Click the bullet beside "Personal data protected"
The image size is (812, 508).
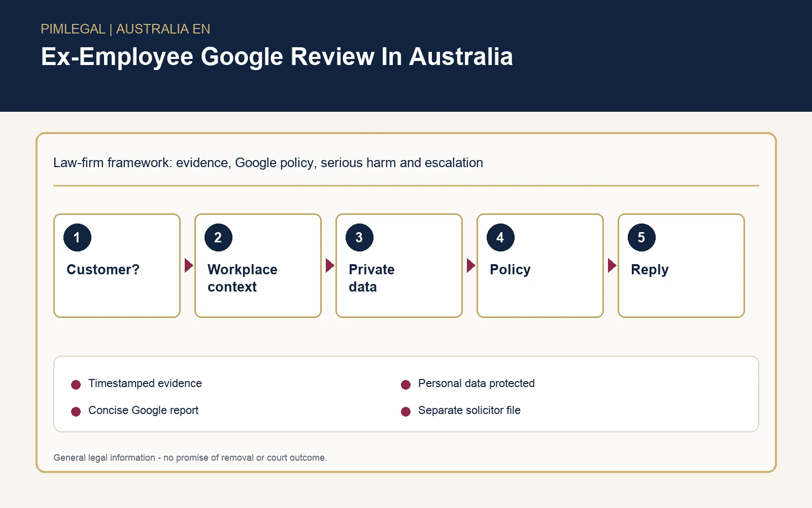pyautogui.click(x=405, y=385)
